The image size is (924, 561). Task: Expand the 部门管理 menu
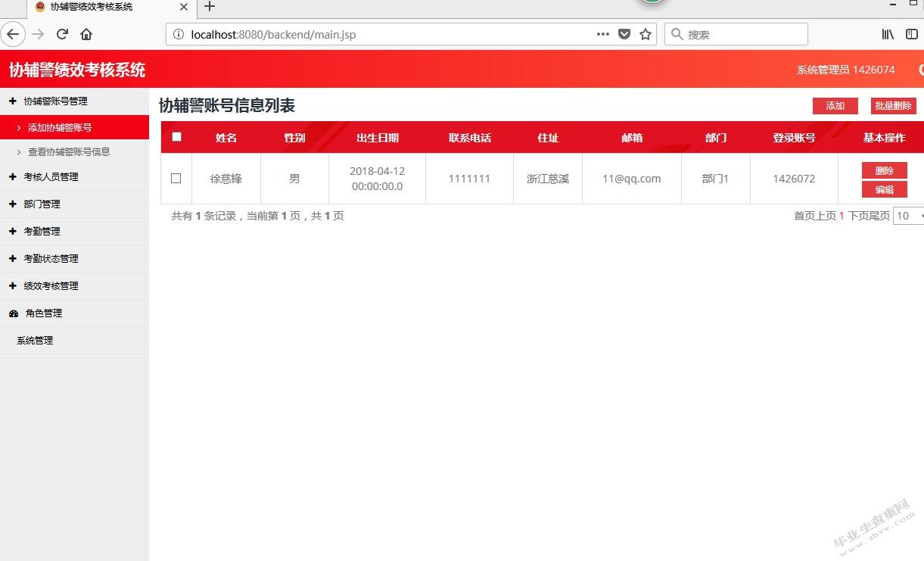click(x=74, y=204)
